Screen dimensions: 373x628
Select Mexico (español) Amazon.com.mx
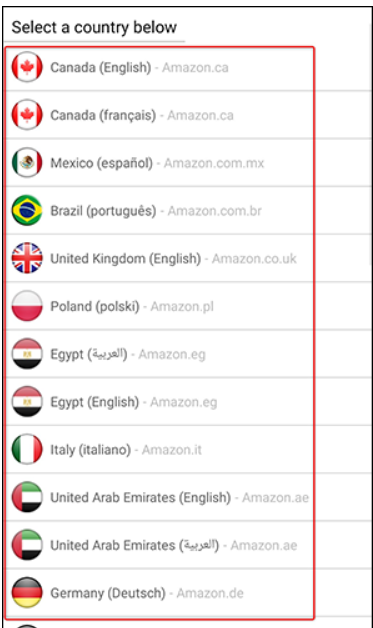(x=159, y=163)
